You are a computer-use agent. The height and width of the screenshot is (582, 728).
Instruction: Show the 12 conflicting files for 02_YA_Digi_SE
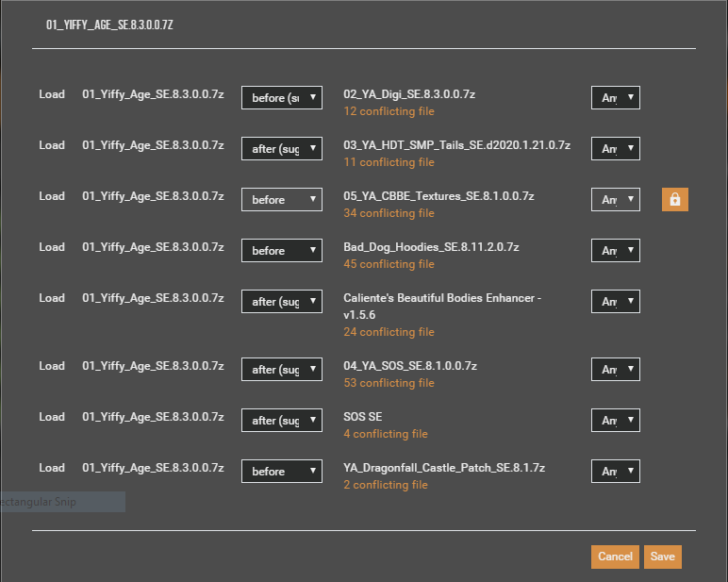[x=389, y=111]
